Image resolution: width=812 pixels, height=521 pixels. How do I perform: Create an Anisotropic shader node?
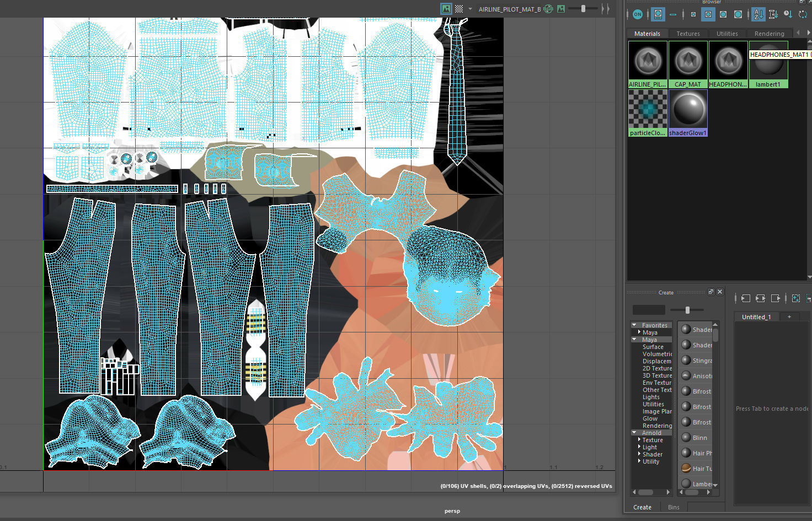[696, 376]
